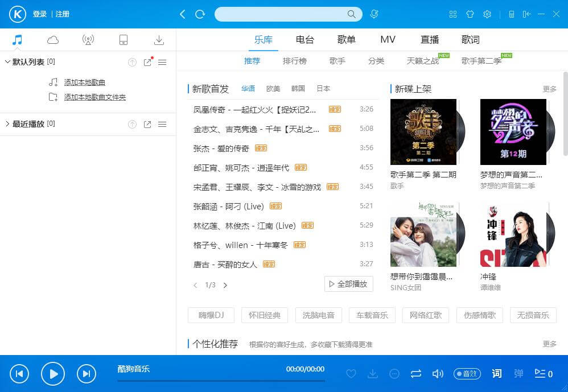Image resolution: width=568 pixels, height=392 pixels.
Task: Collapse the 默认列表 playlist
Action: pos(7,62)
